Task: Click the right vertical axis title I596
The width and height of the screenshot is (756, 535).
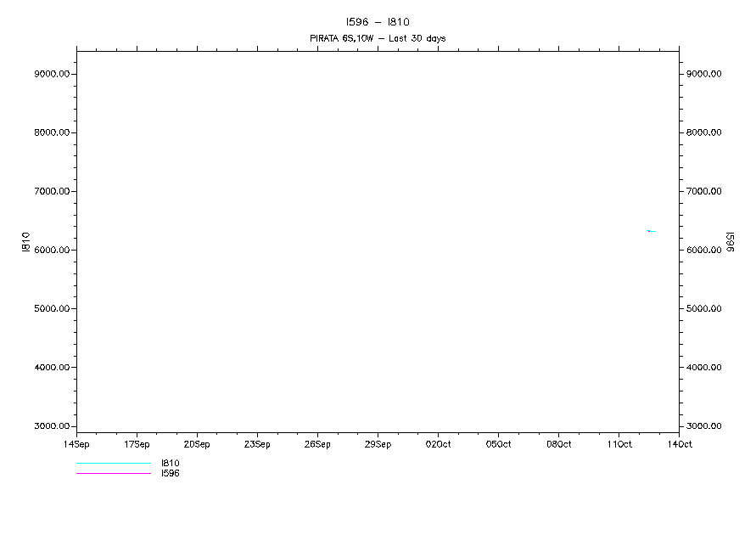Action: coord(731,241)
